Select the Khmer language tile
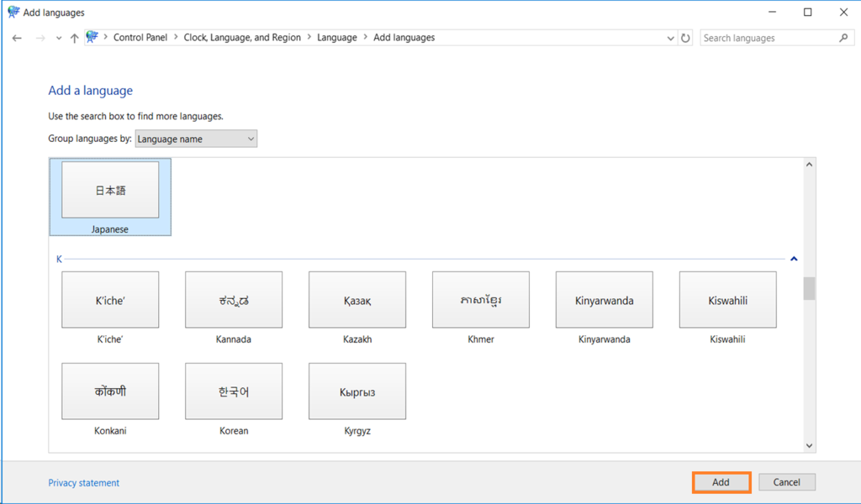 (481, 307)
